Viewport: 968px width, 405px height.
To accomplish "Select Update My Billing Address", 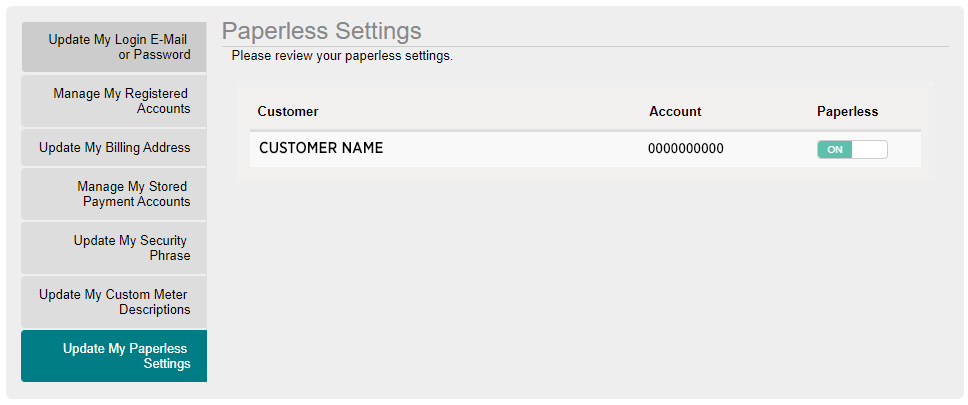I will coord(114,147).
